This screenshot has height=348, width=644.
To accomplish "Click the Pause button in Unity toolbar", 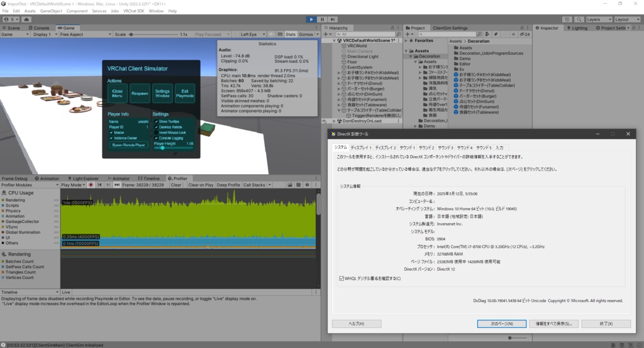I will (x=322, y=19).
